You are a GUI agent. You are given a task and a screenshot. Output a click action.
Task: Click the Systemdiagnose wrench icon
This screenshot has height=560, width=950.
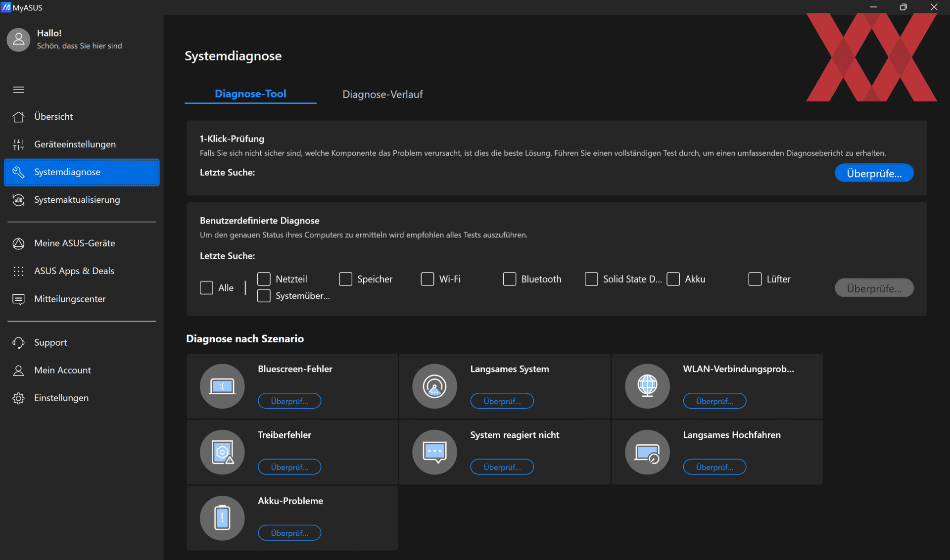18,172
